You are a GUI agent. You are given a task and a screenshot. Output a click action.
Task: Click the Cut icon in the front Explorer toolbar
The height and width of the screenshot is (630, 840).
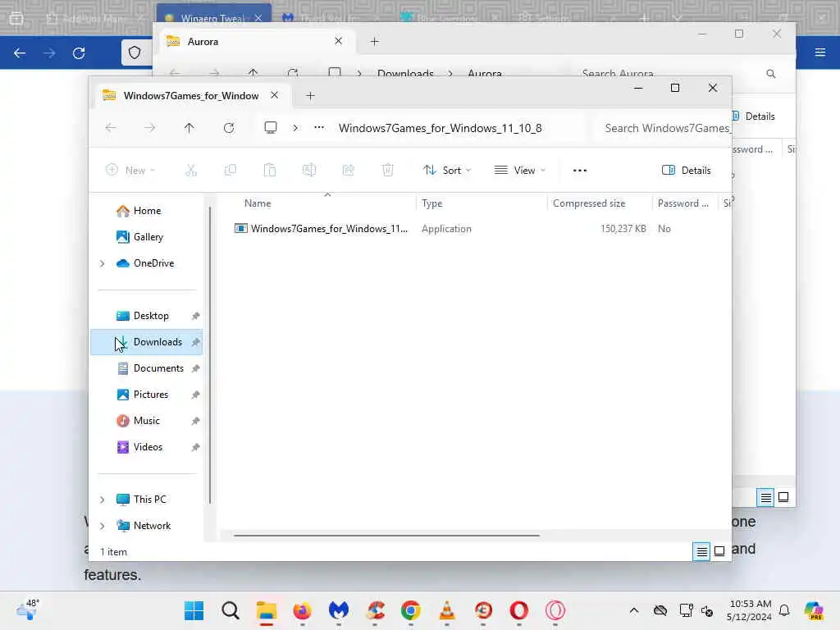coord(190,171)
